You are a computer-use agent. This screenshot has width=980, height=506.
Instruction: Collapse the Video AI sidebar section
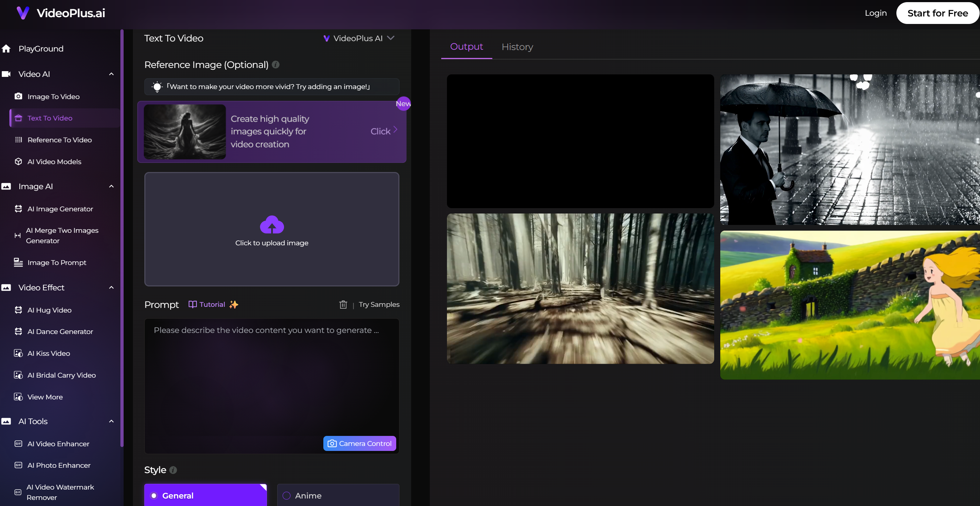click(x=111, y=74)
